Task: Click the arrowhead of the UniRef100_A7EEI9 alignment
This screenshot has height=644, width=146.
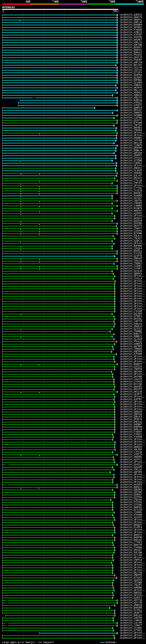Action: (x=117, y=455)
